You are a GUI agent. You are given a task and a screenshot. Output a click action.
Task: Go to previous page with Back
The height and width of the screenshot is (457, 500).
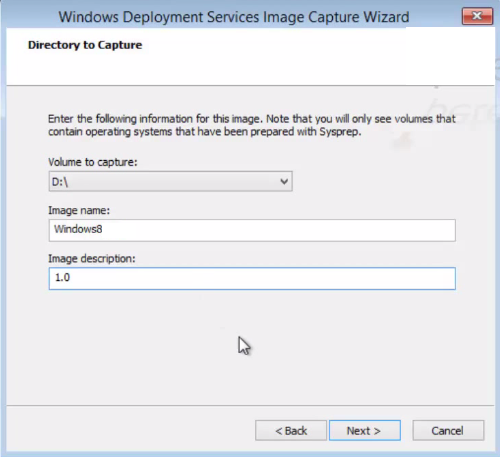tap(291, 431)
